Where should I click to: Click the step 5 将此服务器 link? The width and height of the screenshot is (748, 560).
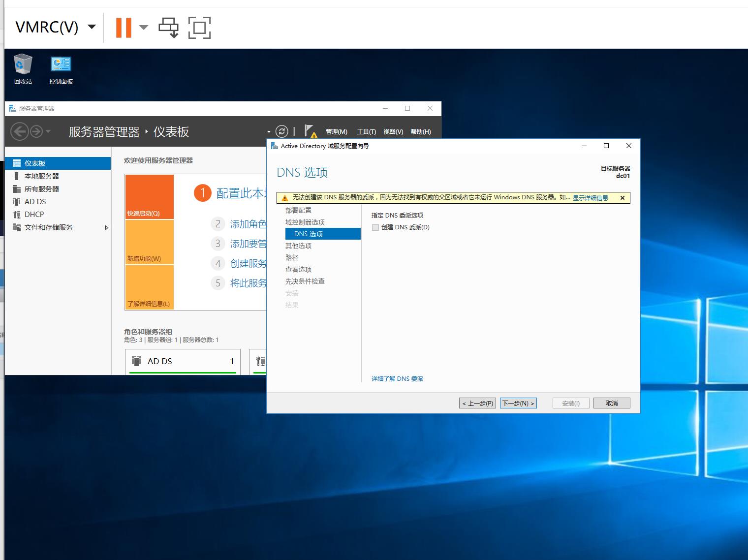pos(248,283)
